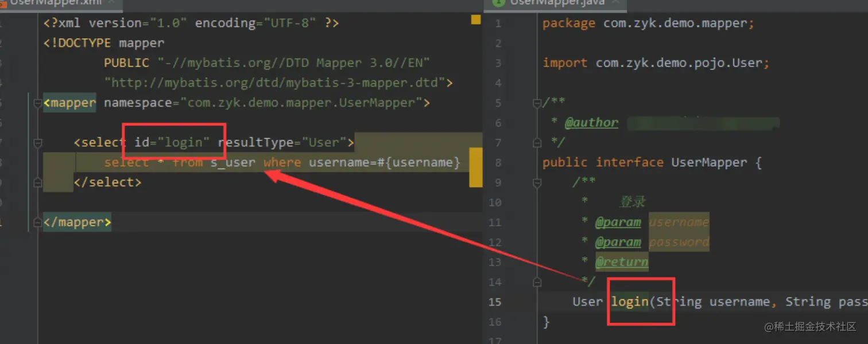Click the id="login" attribute in the XML
Screen dimensions: 868x344
click(x=172, y=143)
